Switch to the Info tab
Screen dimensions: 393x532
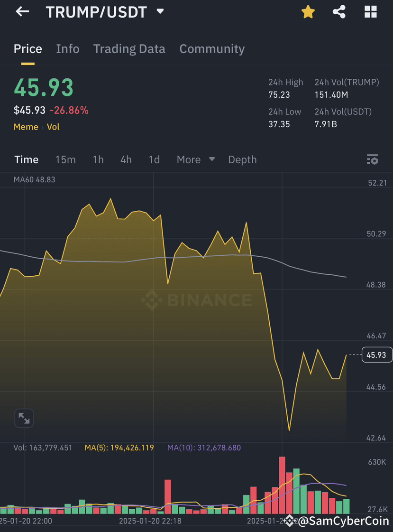pyautogui.click(x=68, y=49)
